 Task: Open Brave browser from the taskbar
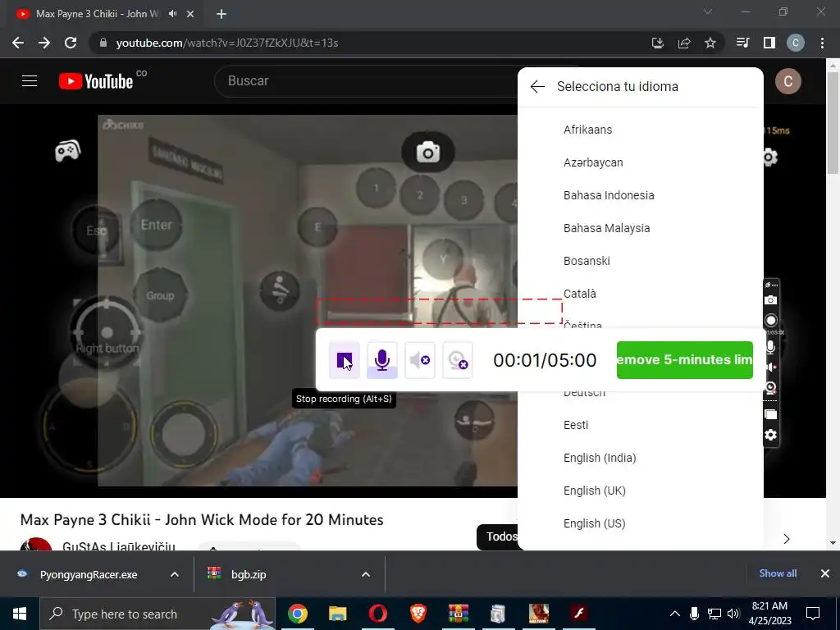pyautogui.click(x=418, y=614)
